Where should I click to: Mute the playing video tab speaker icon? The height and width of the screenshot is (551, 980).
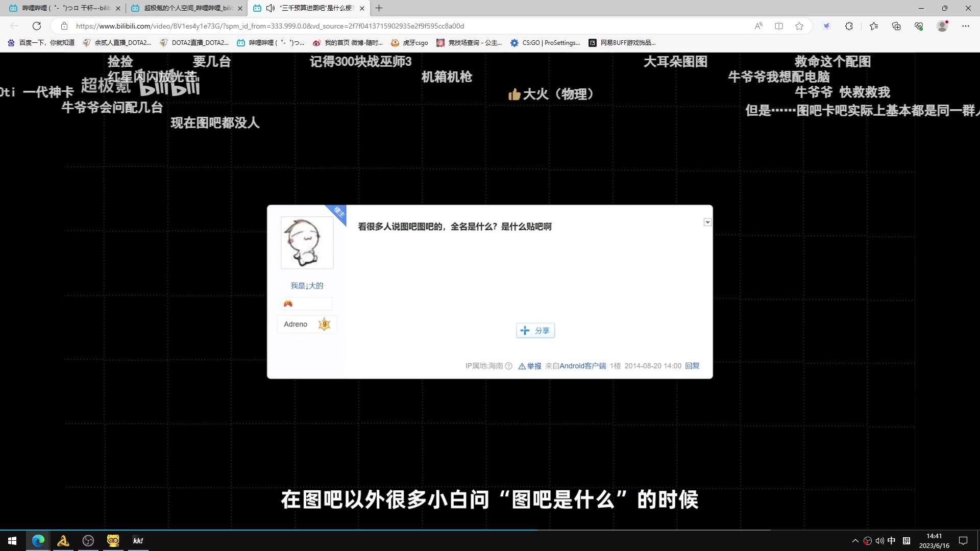click(271, 8)
